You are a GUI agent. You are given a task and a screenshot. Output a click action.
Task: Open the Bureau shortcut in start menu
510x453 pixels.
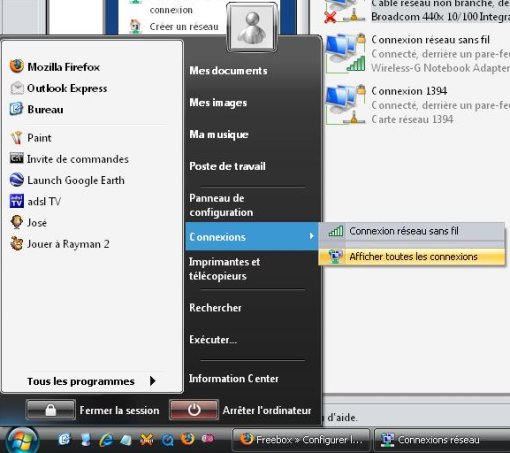[x=37, y=109]
